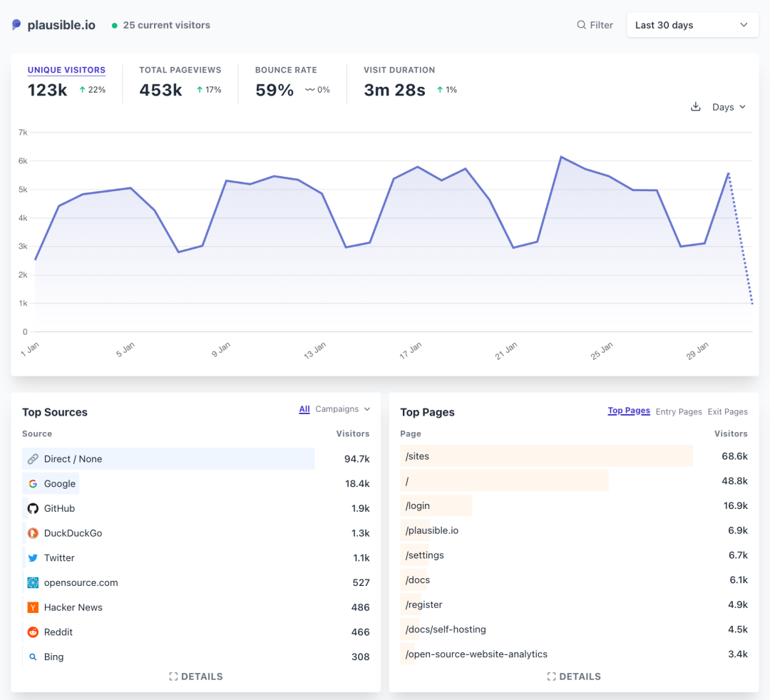Click the 1 Jan chart axis label
The width and height of the screenshot is (770, 700).
point(30,349)
